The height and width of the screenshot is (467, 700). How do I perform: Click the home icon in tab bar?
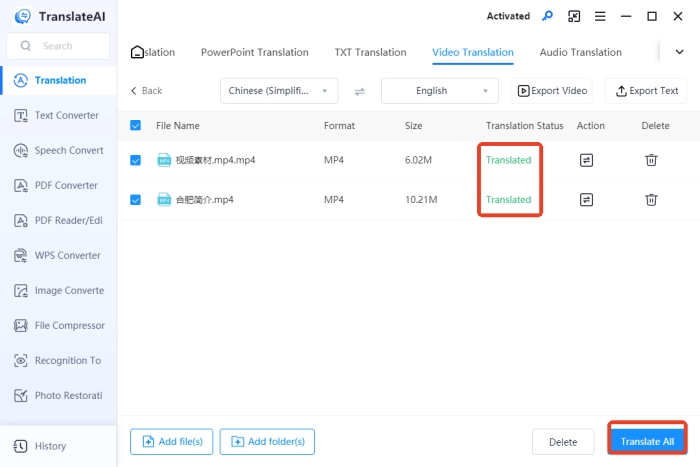pyautogui.click(x=137, y=52)
